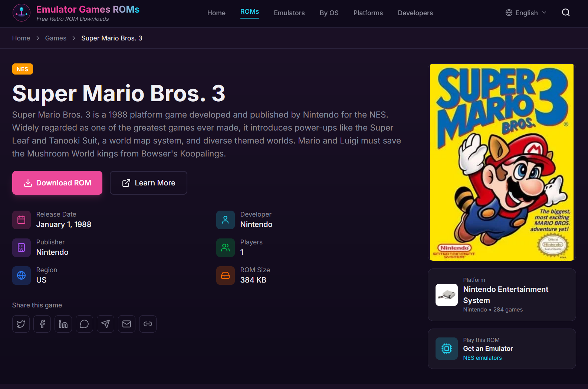Expand the English language dropdown

tap(526, 13)
